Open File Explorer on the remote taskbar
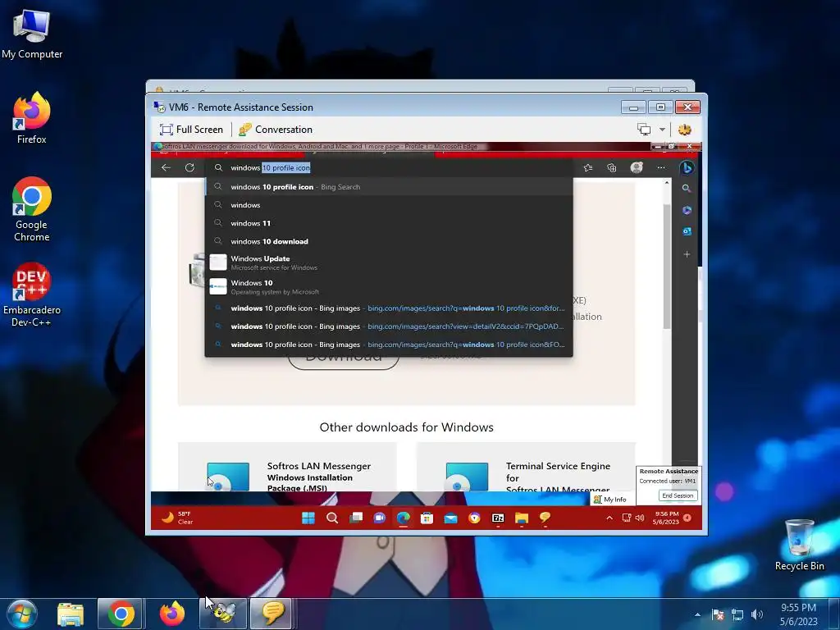 click(x=521, y=518)
